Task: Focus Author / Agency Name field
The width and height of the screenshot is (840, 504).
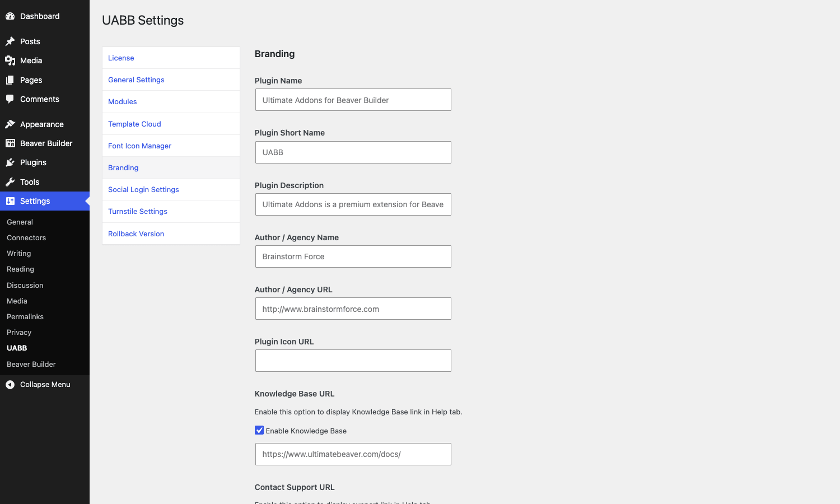Action: 353,256
